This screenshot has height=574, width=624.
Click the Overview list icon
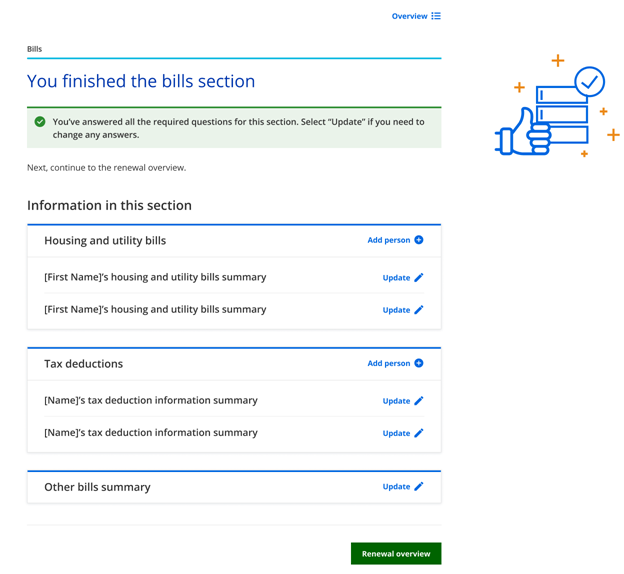[436, 16]
